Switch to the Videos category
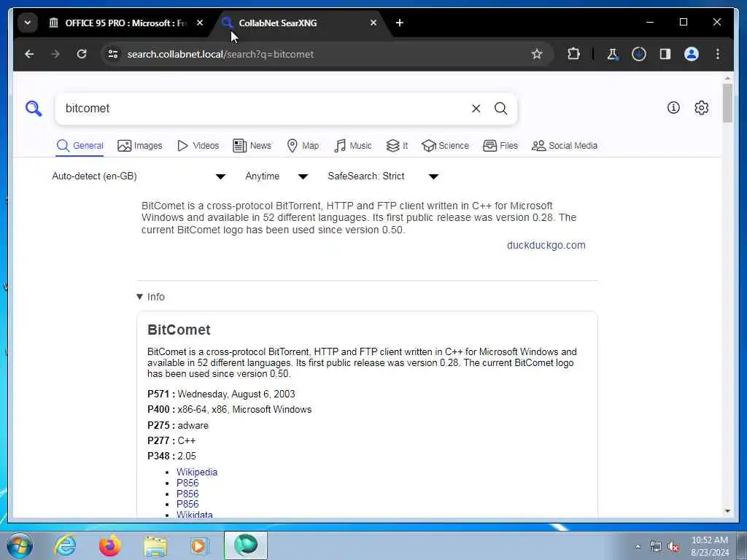This screenshot has height=560, width=747. 198,146
